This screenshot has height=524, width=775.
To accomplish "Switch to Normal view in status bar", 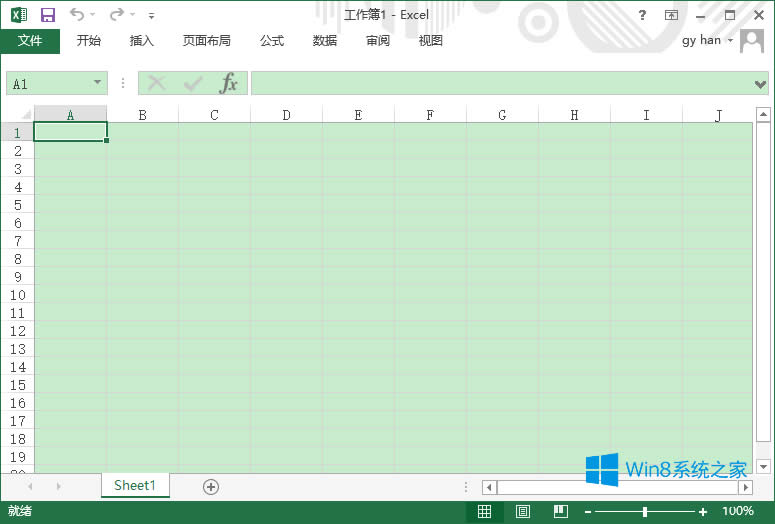I will (x=484, y=511).
